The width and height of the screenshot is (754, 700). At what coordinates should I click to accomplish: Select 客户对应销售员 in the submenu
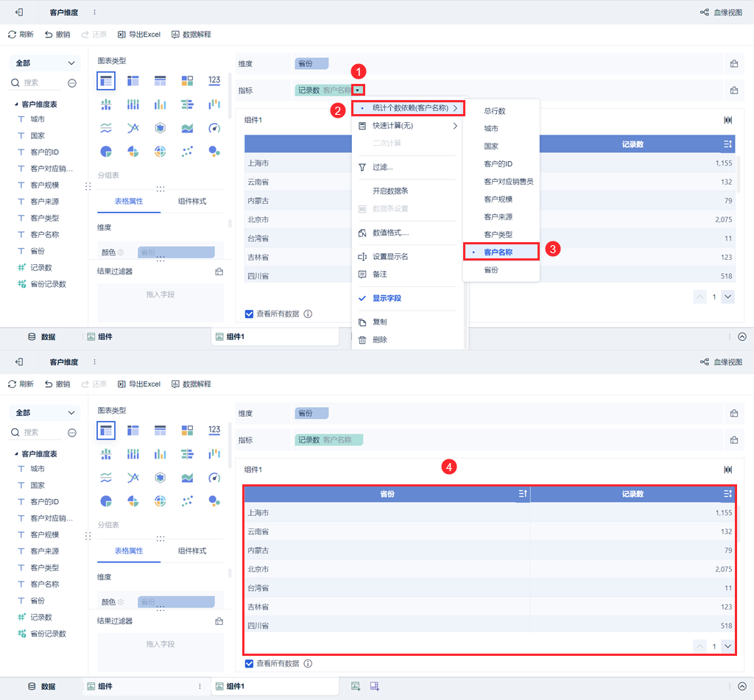coord(509,182)
